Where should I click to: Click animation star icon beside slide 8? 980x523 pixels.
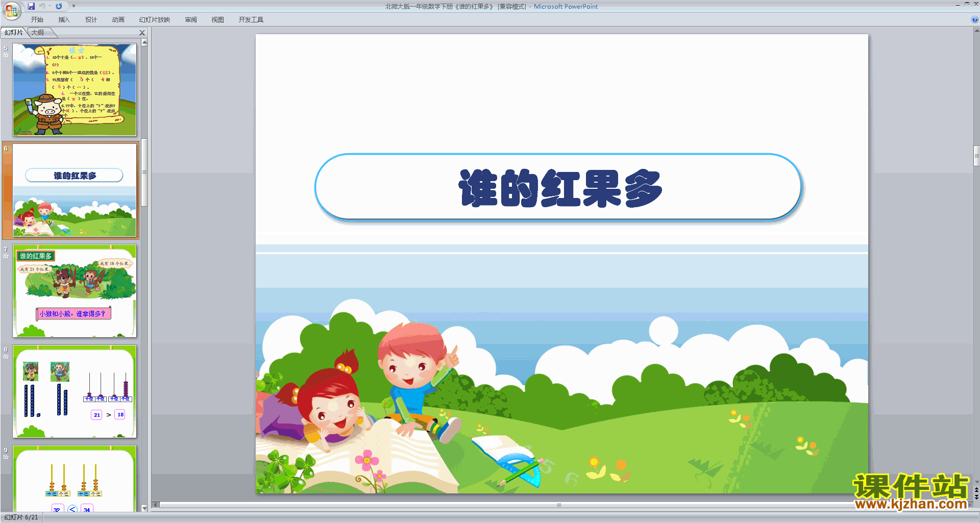pos(6,356)
